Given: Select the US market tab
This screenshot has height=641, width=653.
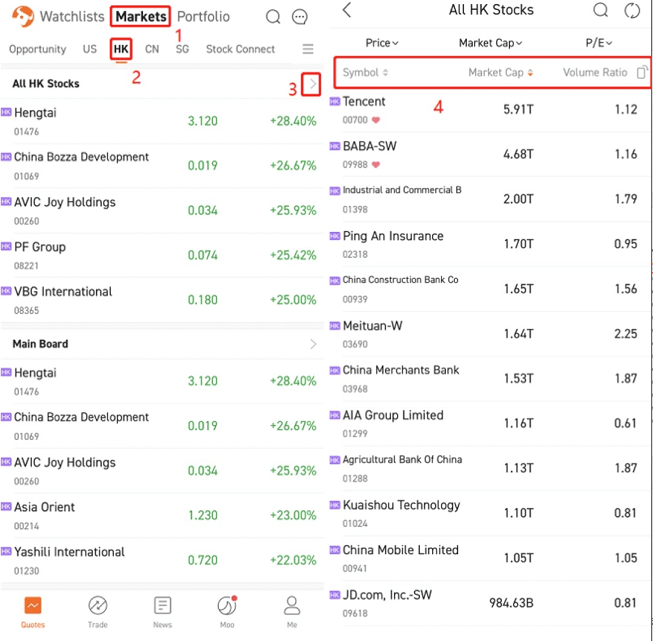Looking at the screenshot, I should [90, 49].
